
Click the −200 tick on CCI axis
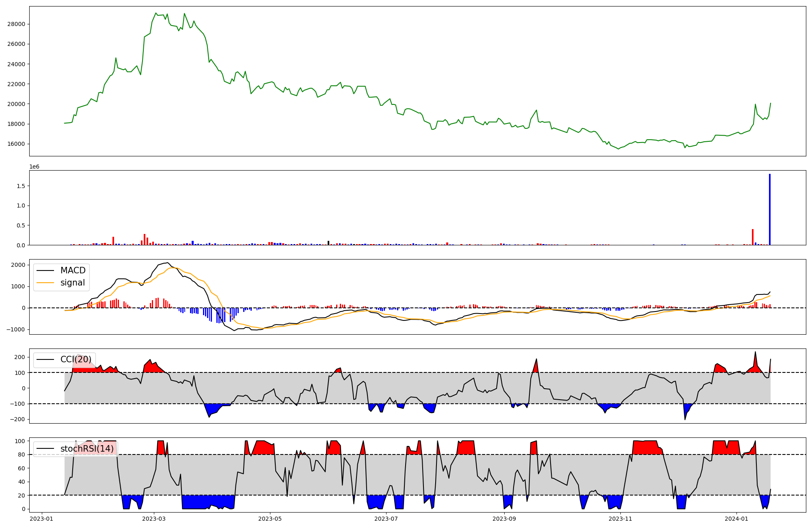point(17,419)
